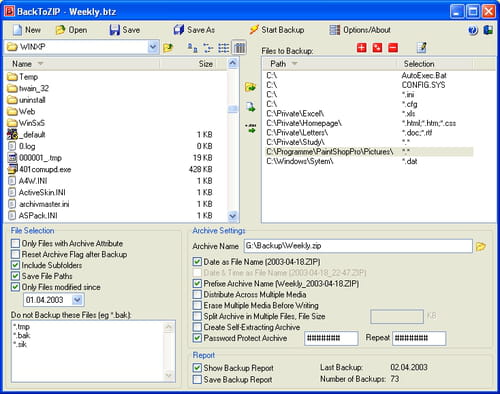The height and width of the screenshot is (394, 500).
Task: Click the red minus remove-entry icon
Action: click(393, 48)
